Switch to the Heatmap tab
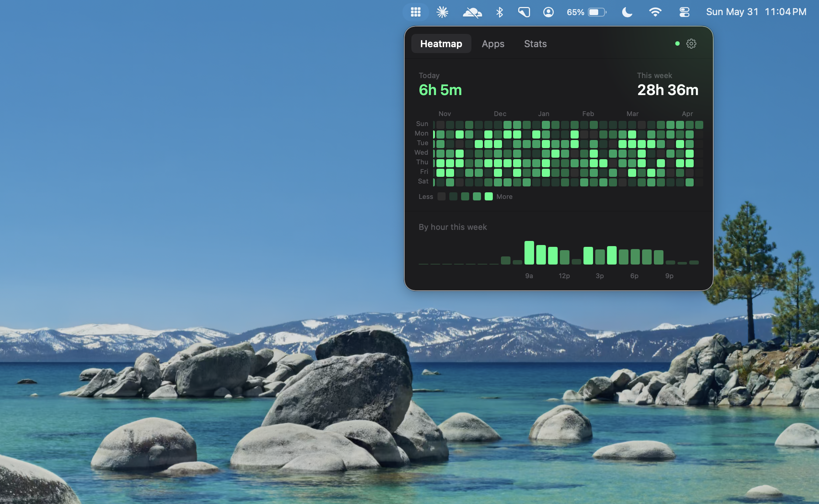 (441, 43)
